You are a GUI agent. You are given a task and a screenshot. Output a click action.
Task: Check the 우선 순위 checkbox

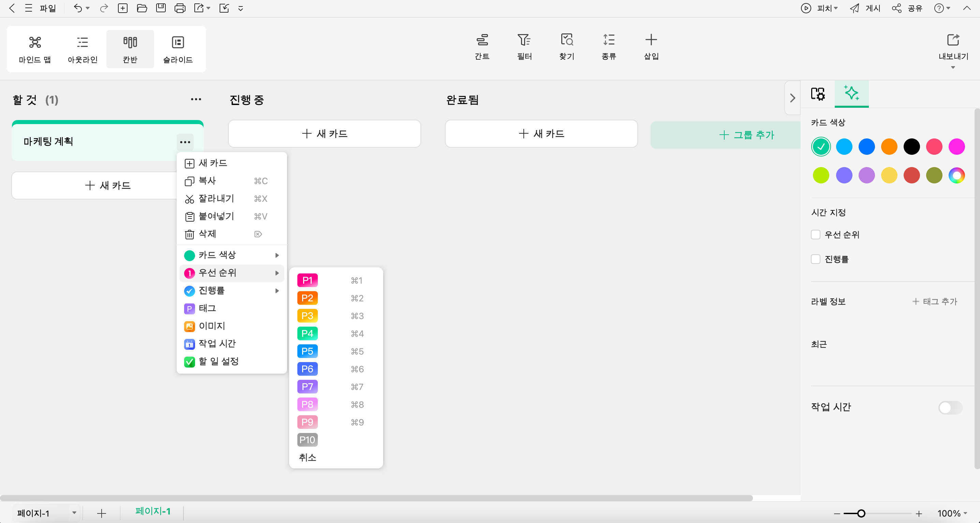click(815, 235)
